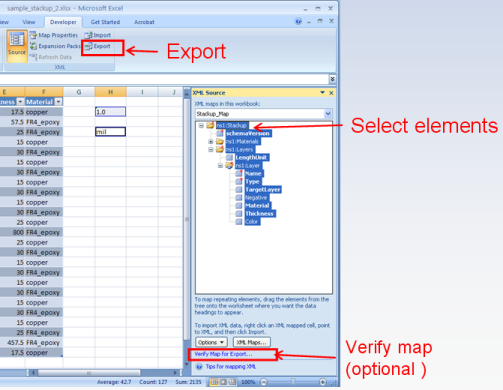This screenshot has width=503, height=390.
Task: Open Excel help question mark icon
Action: (x=298, y=22)
